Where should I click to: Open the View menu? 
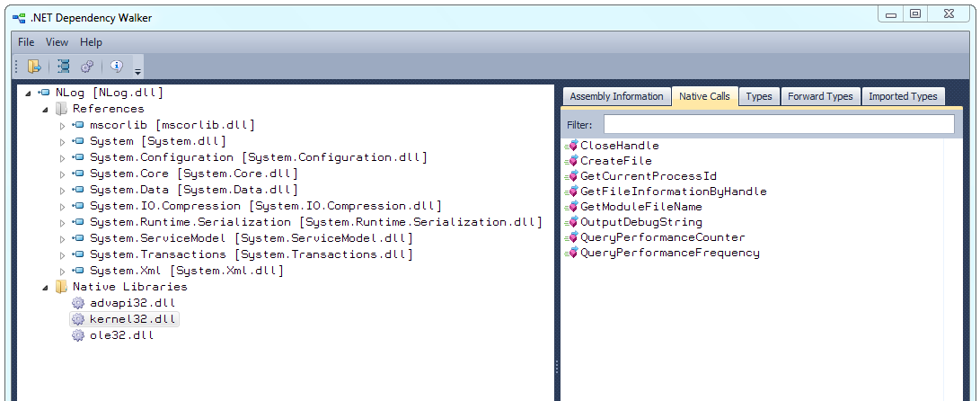tap(57, 42)
